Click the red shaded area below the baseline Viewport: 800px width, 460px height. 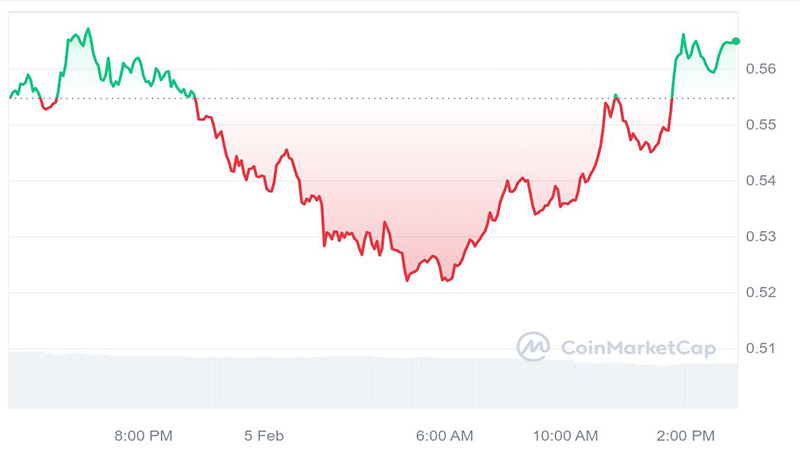click(x=400, y=180)
